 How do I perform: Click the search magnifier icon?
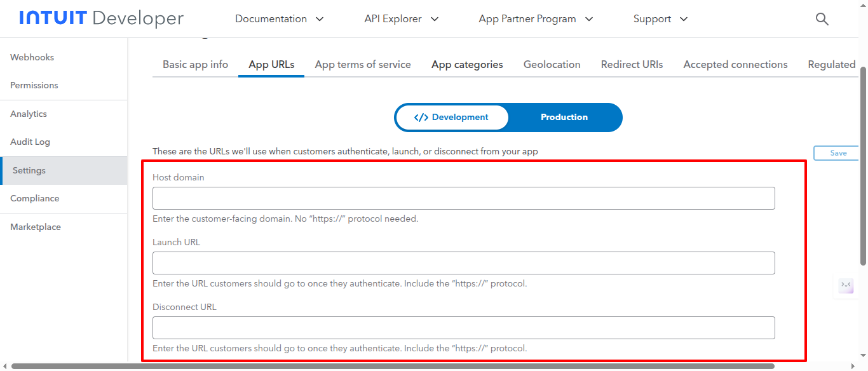822,19
